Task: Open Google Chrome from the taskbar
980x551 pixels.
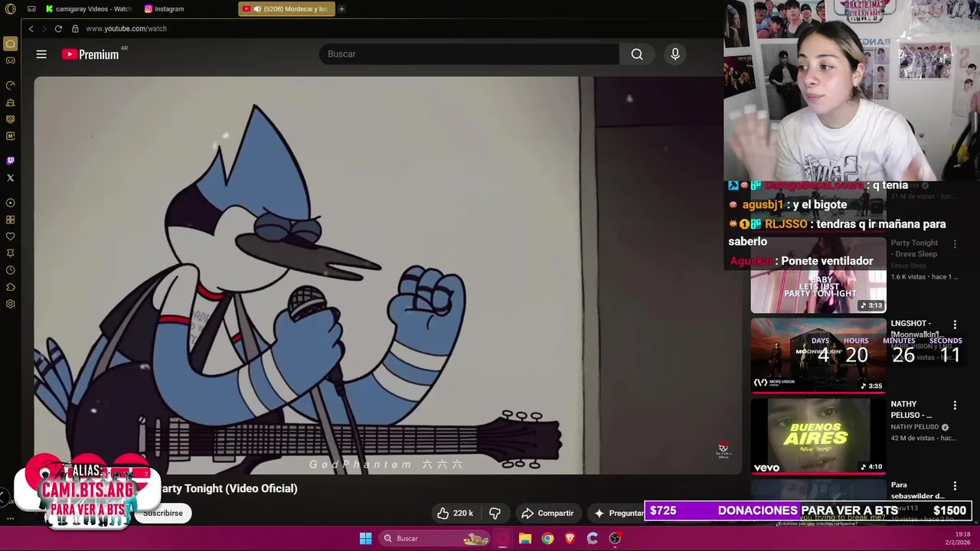Action: point(547,539)
